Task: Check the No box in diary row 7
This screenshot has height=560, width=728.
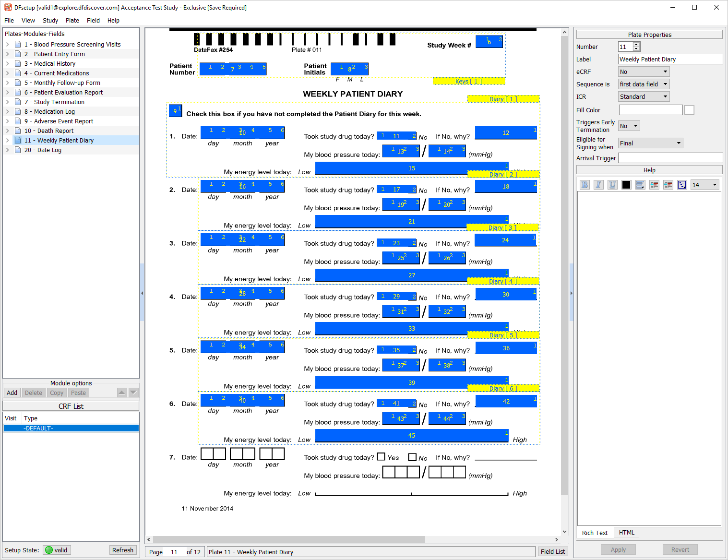Action: point(412,457)
